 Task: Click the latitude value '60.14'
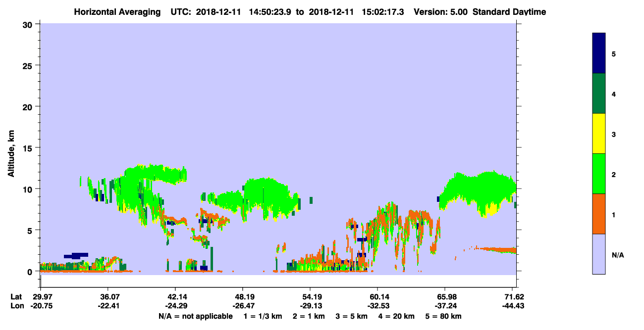[377, 297]
